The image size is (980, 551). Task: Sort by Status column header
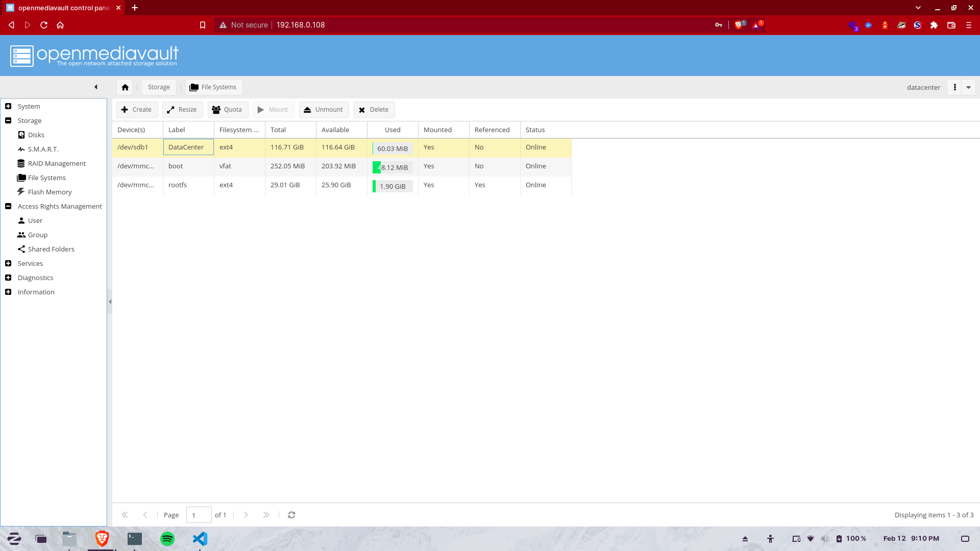pyautogui.click(x=546, y=130)
